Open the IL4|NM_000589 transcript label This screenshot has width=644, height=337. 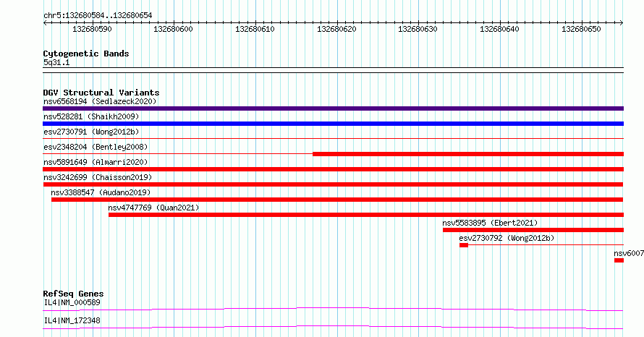click(x=72, y=302)
